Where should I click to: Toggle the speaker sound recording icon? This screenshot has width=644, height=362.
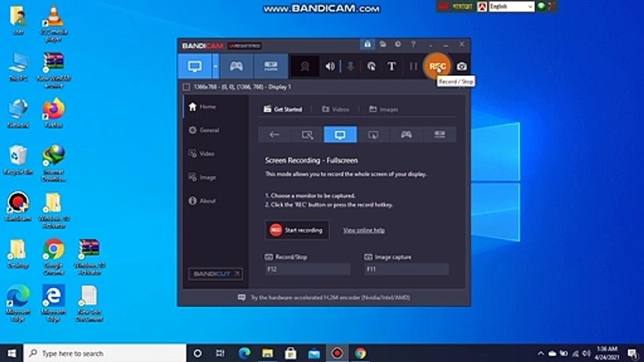coord(330,66)
